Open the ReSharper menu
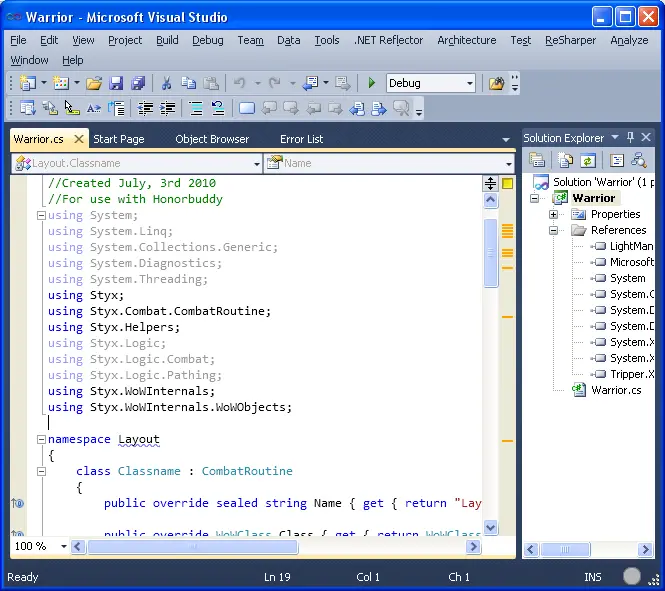665x591 pixels. [x=570, y=40]
